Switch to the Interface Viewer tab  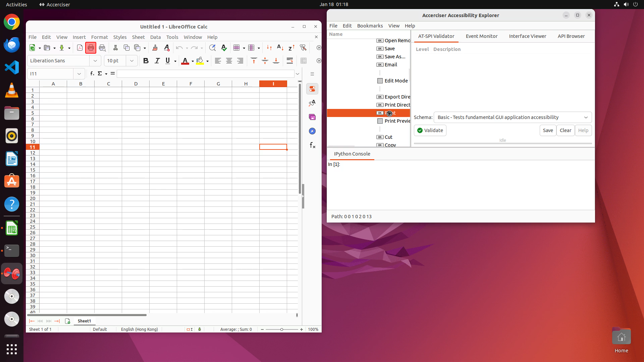tap(527, 36)
